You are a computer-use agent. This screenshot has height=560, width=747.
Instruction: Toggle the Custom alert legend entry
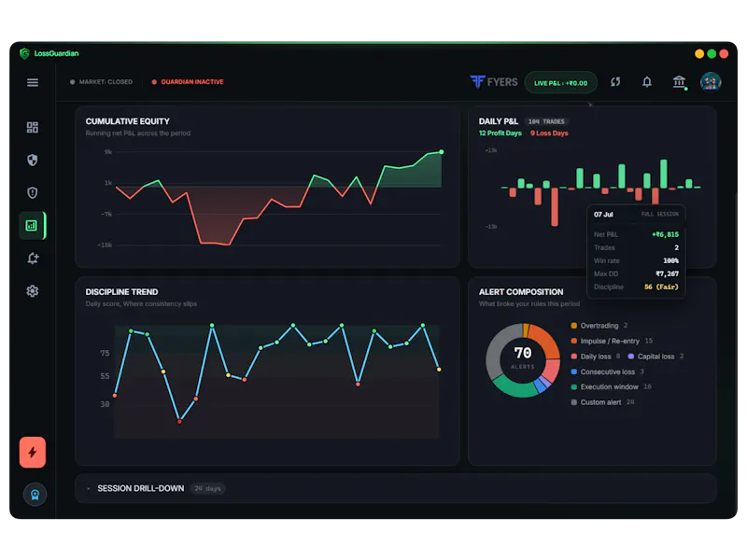point(602,402)
